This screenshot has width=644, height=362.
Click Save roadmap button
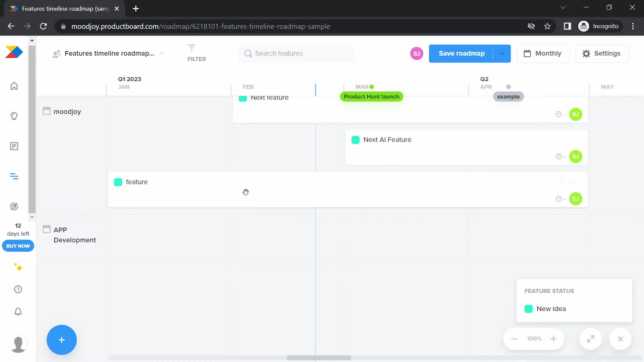tap(461, 53)
